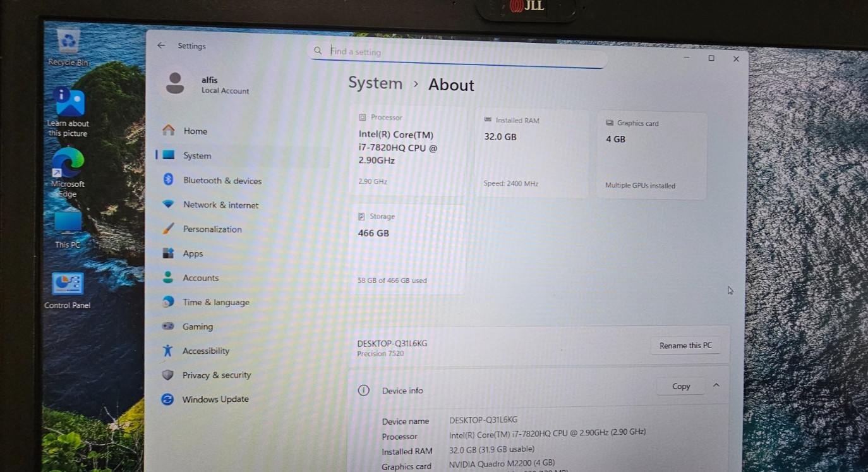Open the Graphics card info card
Image resolution: width=868 pixels, height=472 pixels.
point(652,155)
